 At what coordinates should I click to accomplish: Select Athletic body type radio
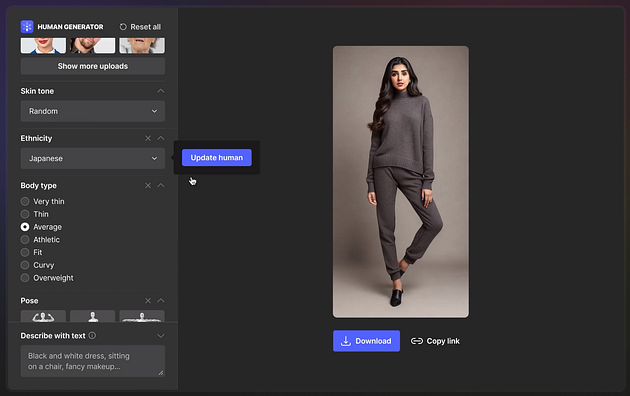(x=25, y=240)
